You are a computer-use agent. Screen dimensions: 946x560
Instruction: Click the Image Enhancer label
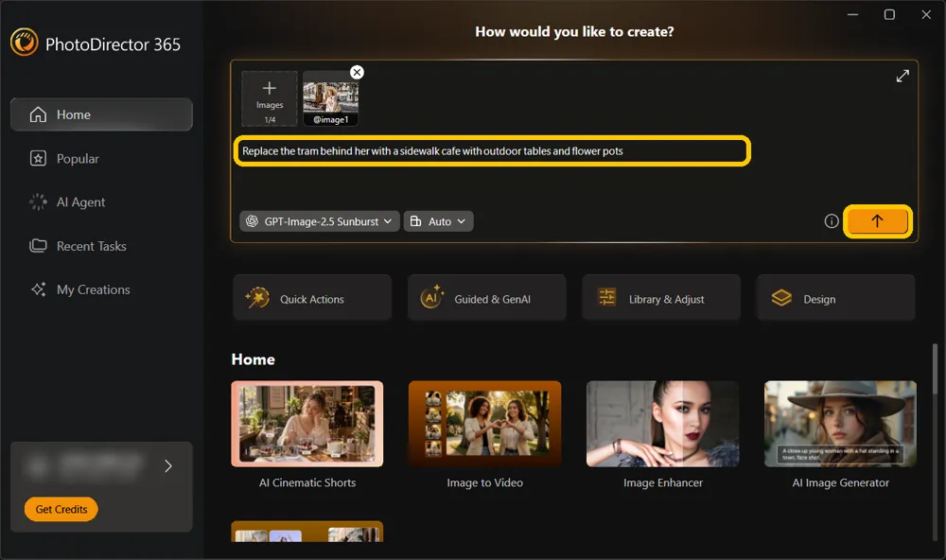pos(663,482)
